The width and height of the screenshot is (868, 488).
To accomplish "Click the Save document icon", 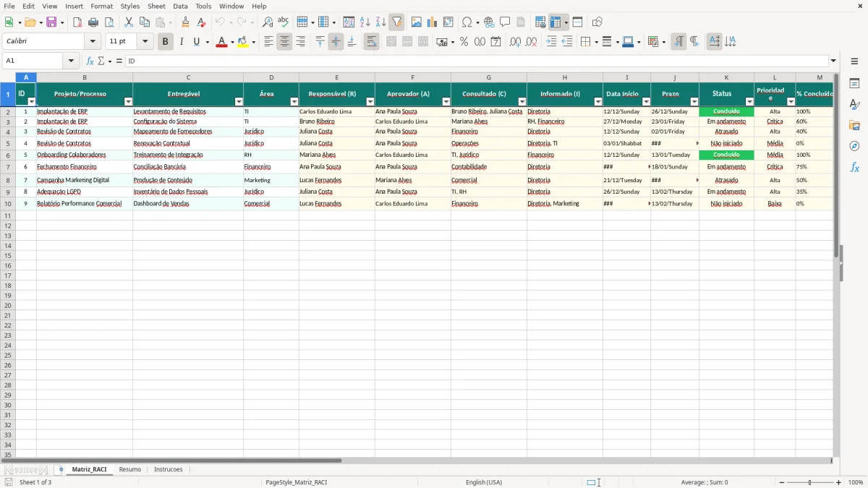I will coord(51,22).
